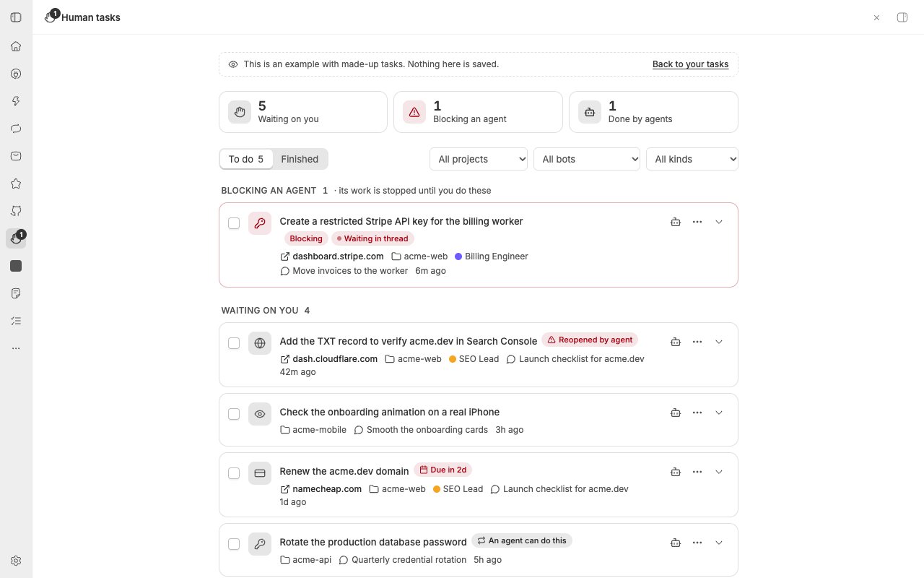Viewport: 924px width, 578px height.
Task: Select the To do tab
Action: 246,159
